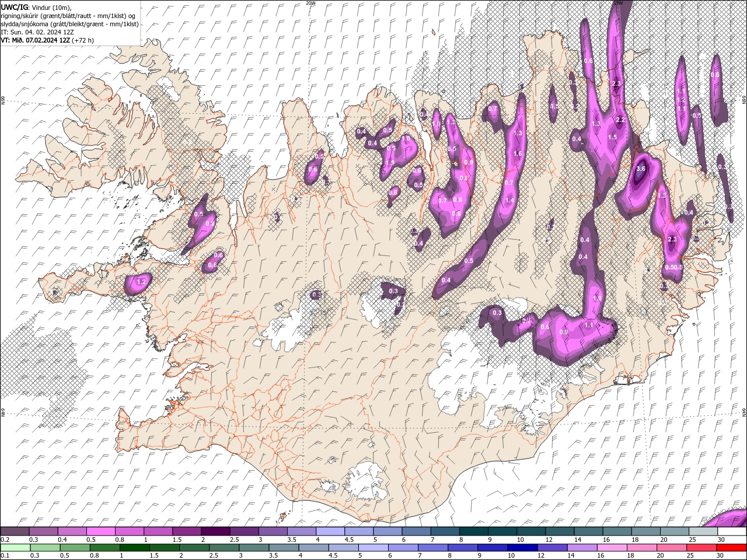The height and width of the screenshot is (560, 747).
Task: Click the rain legend swatch between 5 and 6
Action: (372, 548)
